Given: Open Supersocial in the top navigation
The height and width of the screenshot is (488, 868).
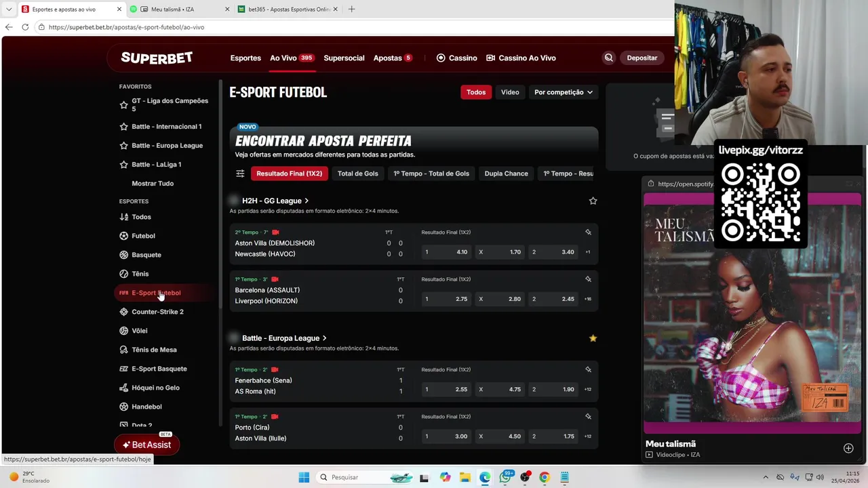Looking at the screenshot, I should 344,58.
